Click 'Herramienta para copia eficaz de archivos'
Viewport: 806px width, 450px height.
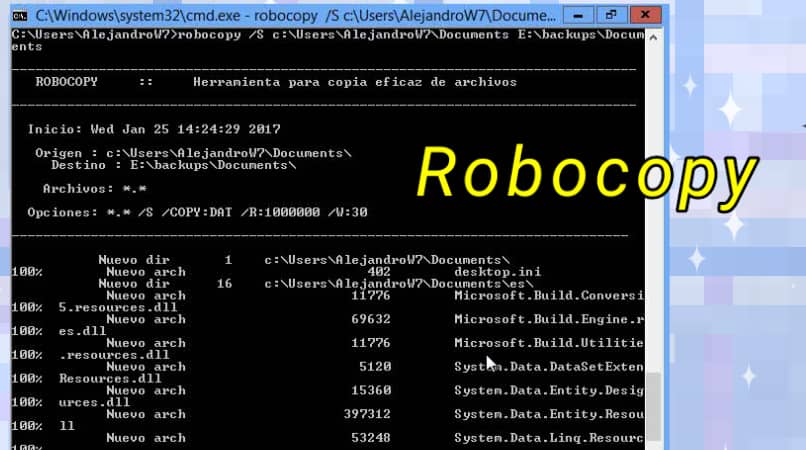click(x=355, y=82)
